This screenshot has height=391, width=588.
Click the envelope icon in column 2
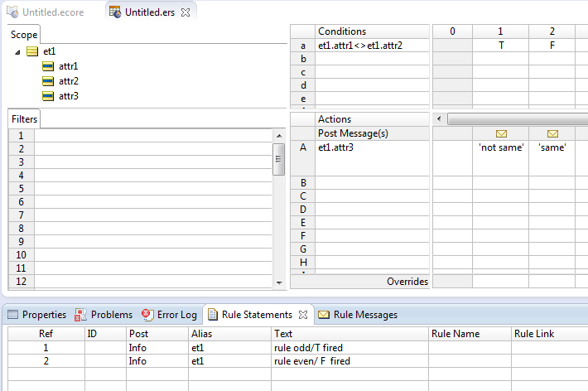(552, 133)
